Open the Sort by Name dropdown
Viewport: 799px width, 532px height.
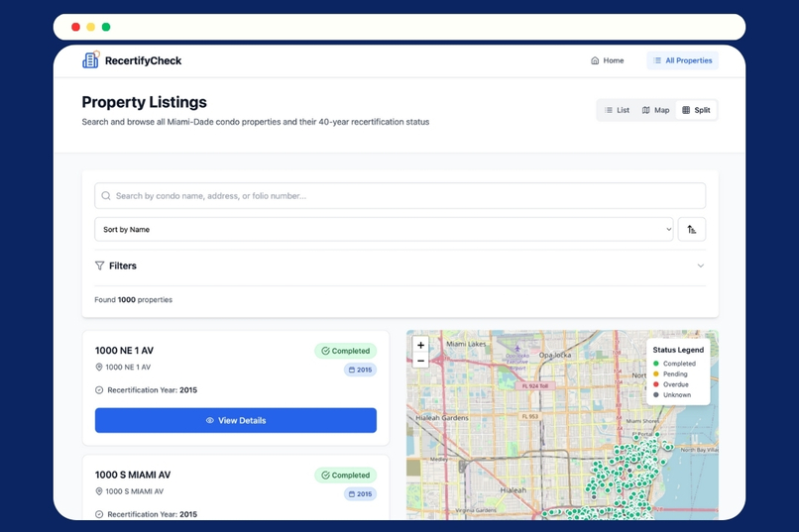point(384,230)
